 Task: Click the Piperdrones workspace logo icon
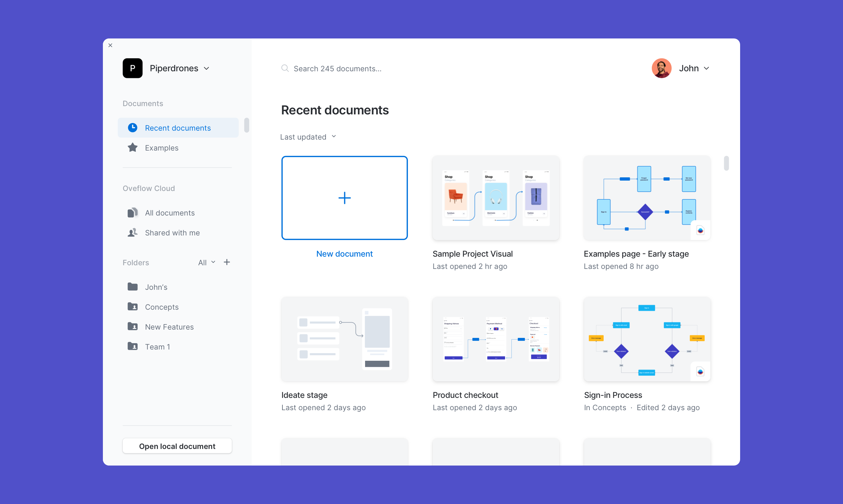[x=132, y=68]
